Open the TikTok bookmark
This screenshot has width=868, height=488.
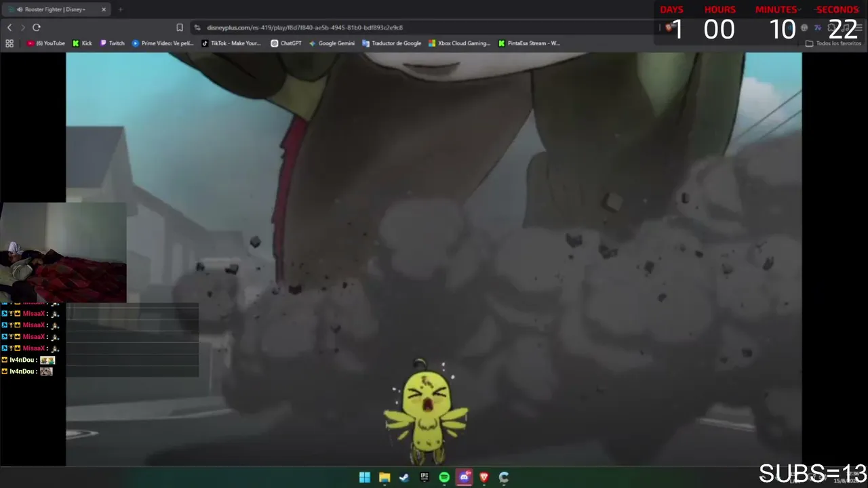tap(231, 43)
